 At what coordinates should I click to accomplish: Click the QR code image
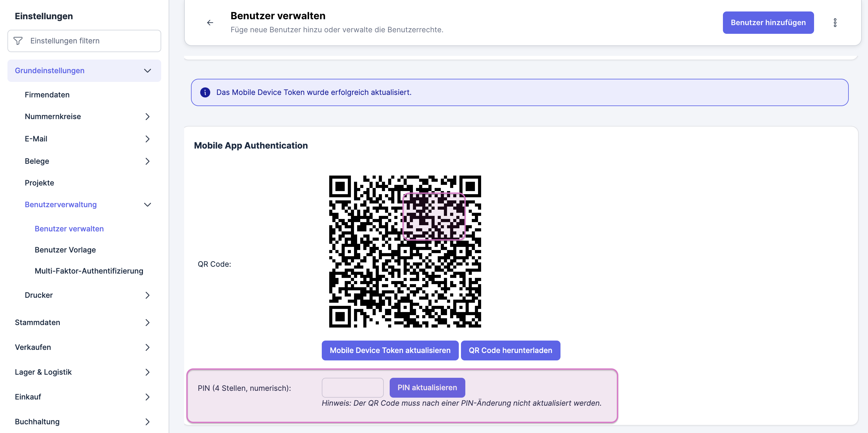pyautogui.click(x=405, y=251)
